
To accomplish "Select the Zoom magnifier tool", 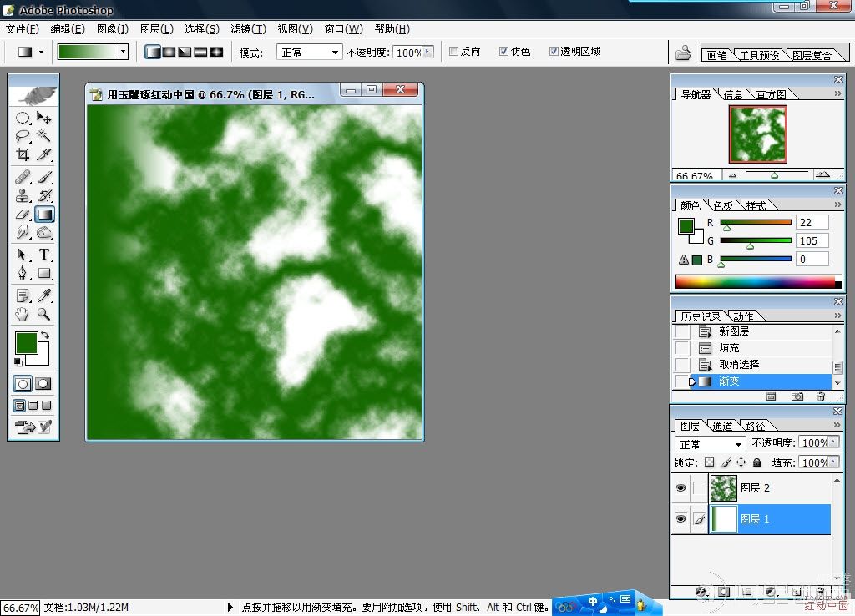I will pos(44,314).
